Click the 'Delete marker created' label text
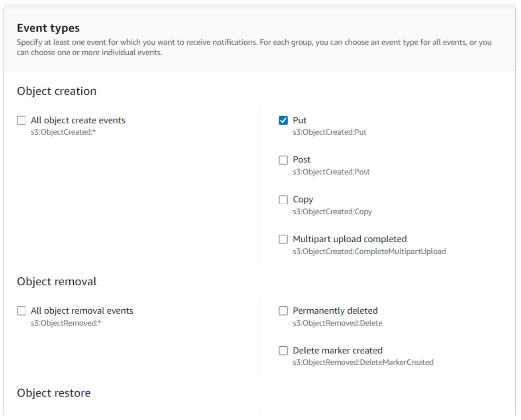Screen dimensions: 521x420 (x=338, y=350)
